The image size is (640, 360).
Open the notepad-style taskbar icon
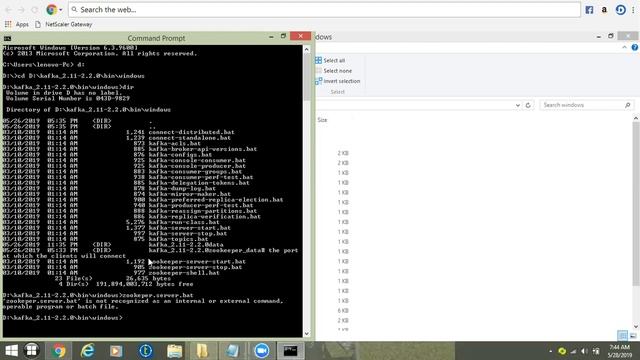232,351
